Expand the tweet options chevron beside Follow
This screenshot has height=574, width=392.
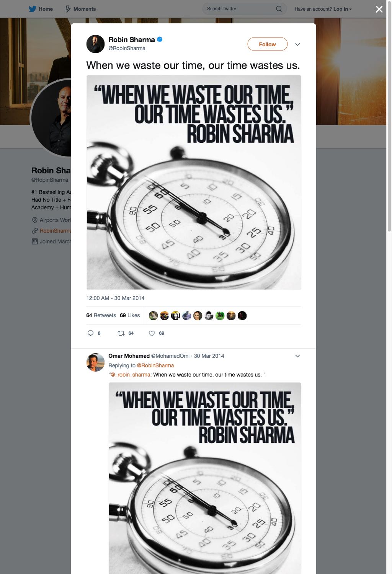pyautogui.click(x=297, y=44)
